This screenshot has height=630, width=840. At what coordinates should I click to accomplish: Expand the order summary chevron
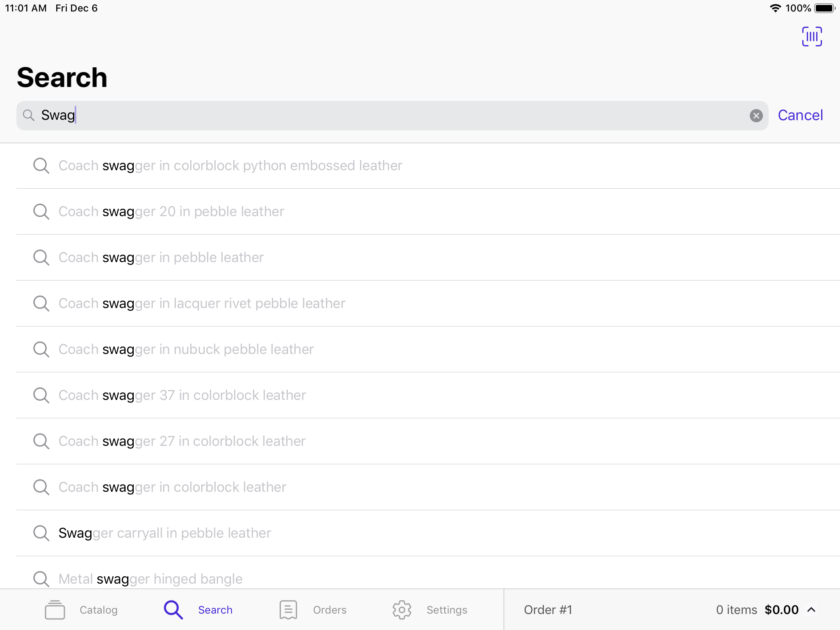[811, 610]
